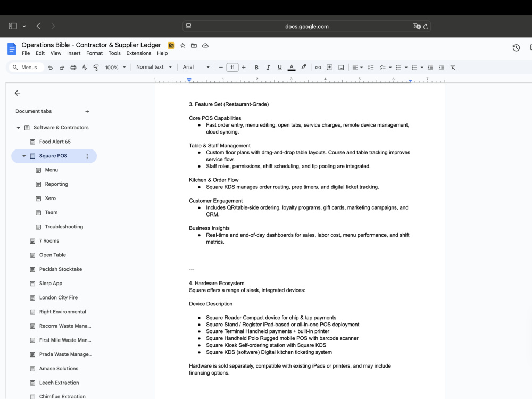
Task: Collapse the Square POS tab subtree
Action: coord(24,156)
